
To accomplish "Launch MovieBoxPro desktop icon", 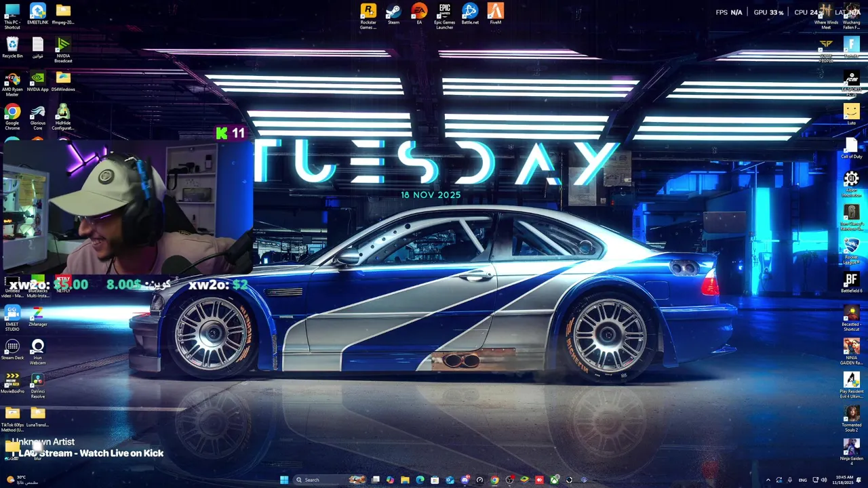I will coord(12,384).
